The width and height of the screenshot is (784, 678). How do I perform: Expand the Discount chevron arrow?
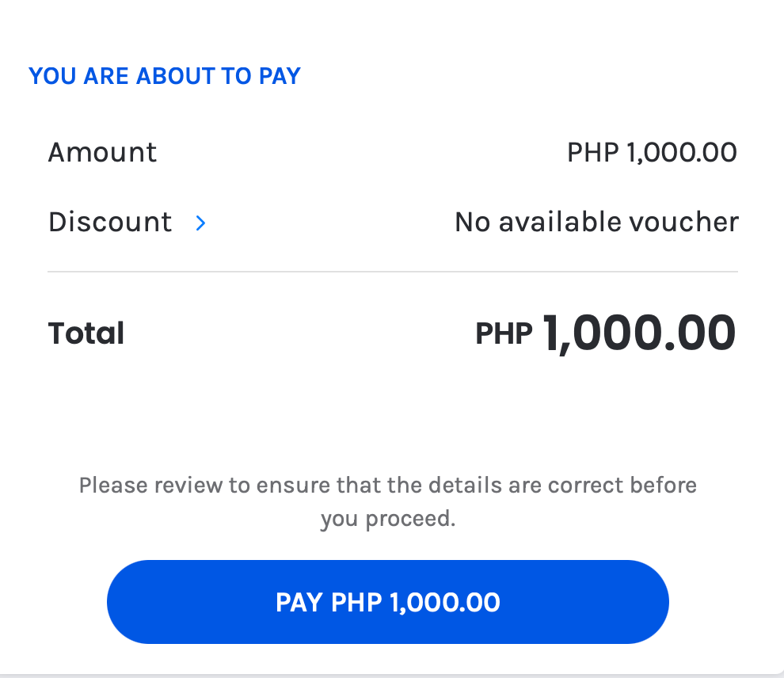200,223
